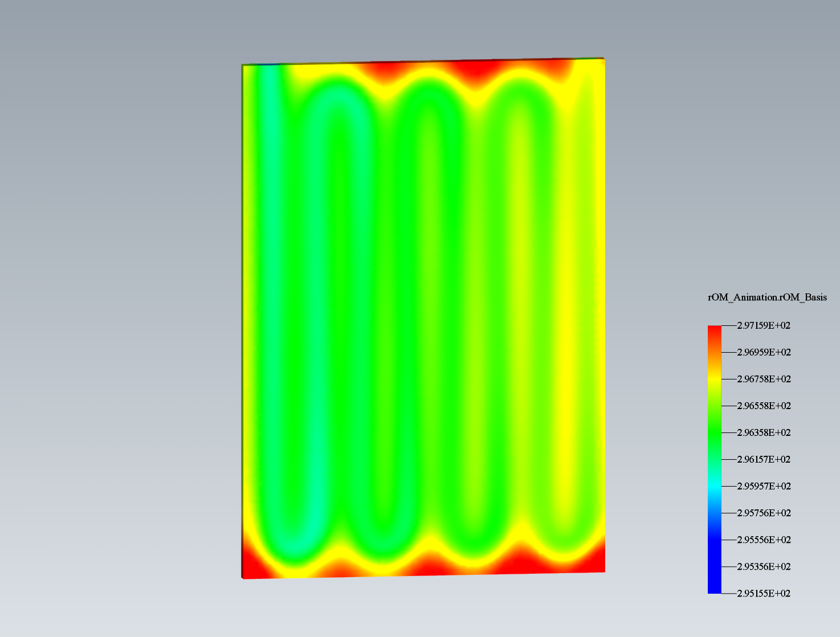This screenshot has height=637, width=840.
Task: Click the 2.96157E+02 legend label
Action: (x=764, y=460)
